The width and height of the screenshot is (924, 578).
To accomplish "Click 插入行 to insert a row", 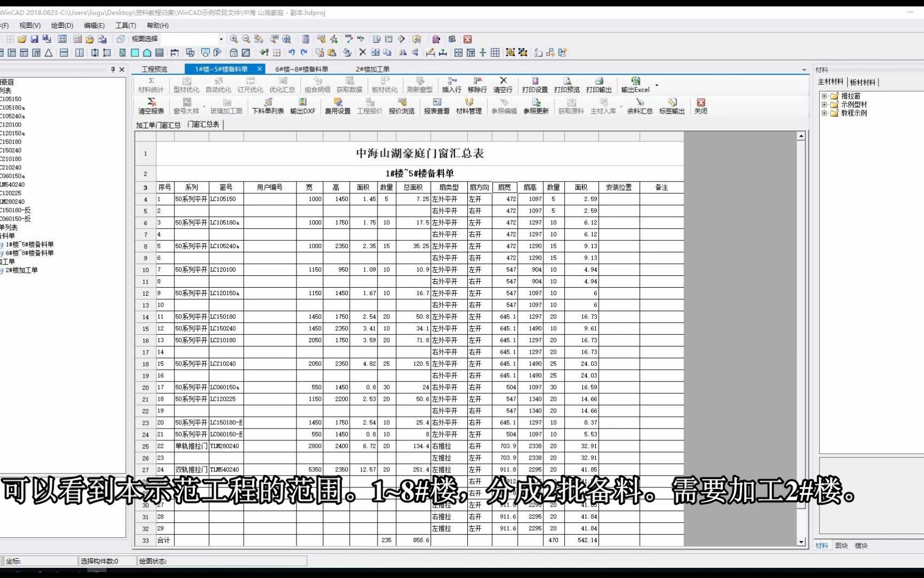I will [451, 85].
